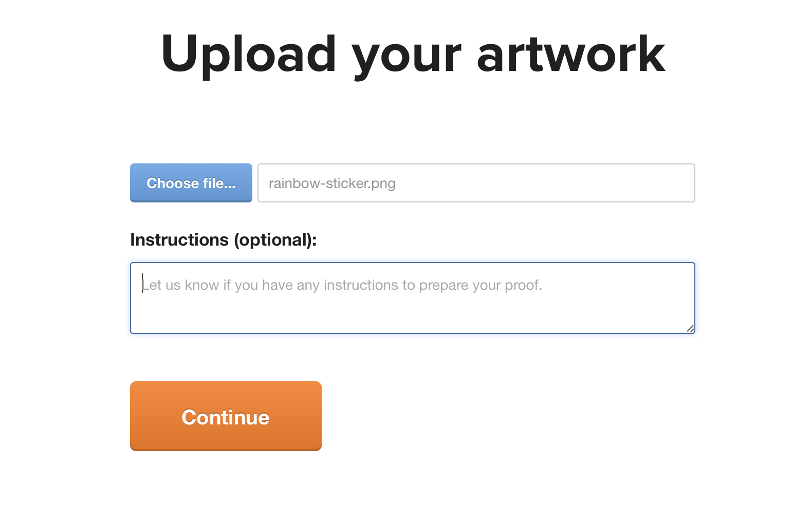Click the word Upload in the heading
The width and height of the screenshot is (812, 521).
click(x=248, y=54)
